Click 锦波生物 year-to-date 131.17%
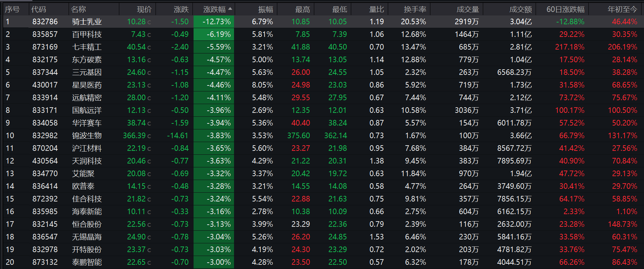This screenshot has width=644, height=269. pos(623,136)
